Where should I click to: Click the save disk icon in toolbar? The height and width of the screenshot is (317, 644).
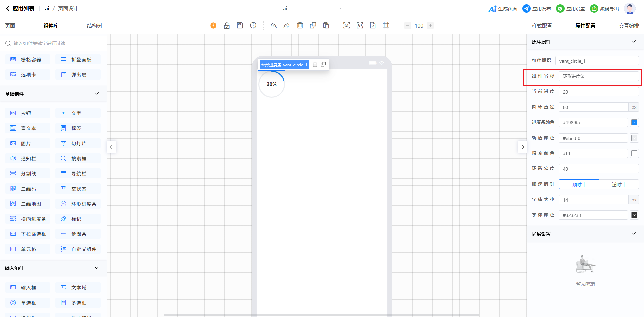coord(240,25)
